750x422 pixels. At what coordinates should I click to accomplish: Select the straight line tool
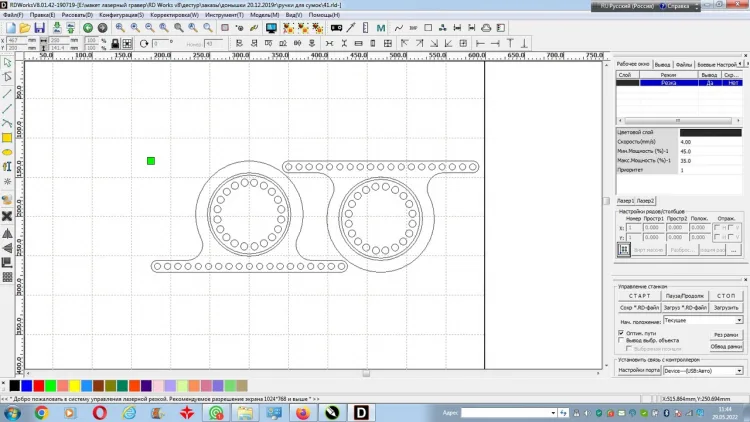[7, 93]
